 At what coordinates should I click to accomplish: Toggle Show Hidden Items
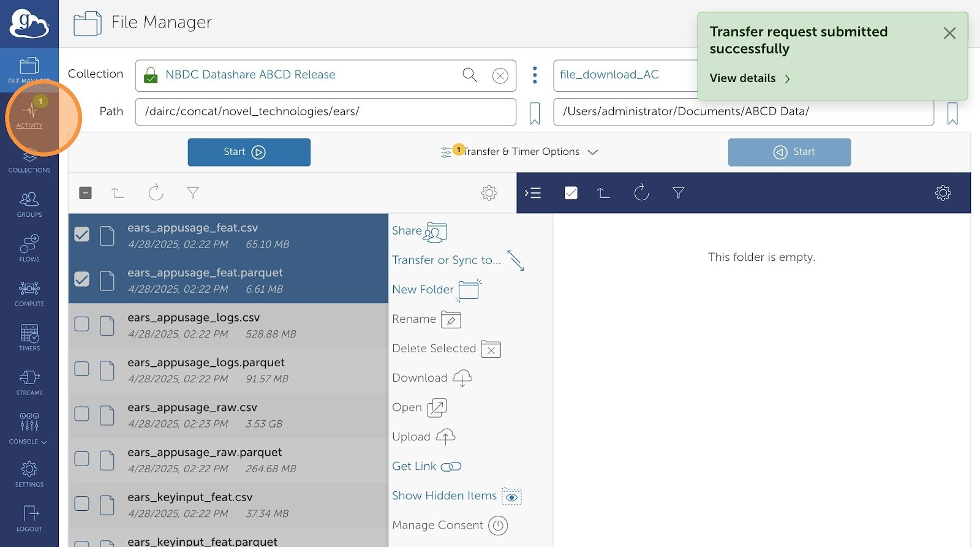coord(457,496)
